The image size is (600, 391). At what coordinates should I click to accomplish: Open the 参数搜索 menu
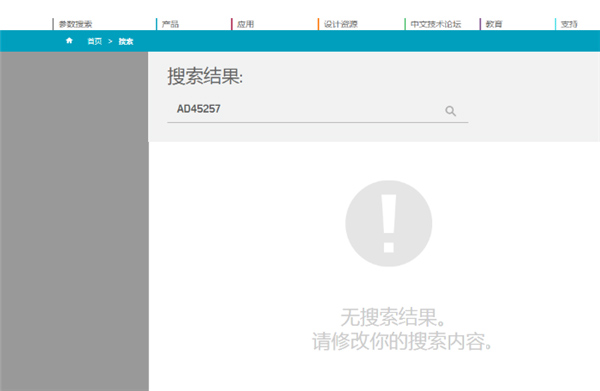(x=75, y=24)
